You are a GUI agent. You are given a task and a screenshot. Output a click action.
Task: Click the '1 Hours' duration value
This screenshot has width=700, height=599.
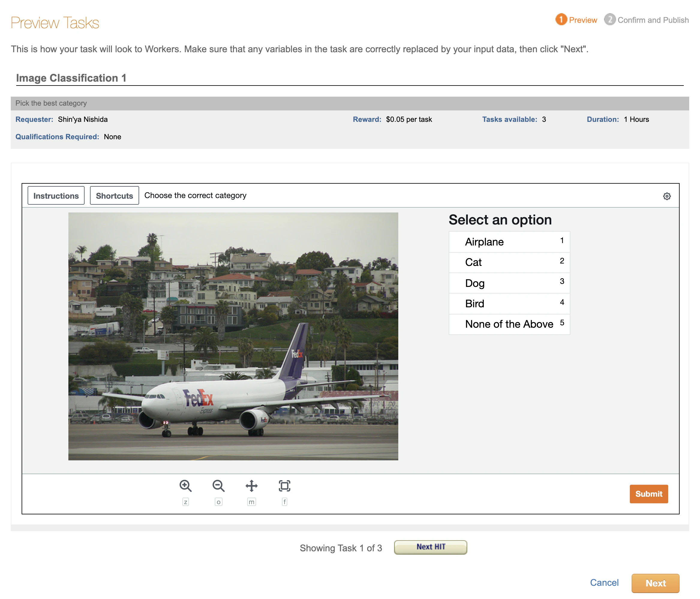click(x=636, y=119)
